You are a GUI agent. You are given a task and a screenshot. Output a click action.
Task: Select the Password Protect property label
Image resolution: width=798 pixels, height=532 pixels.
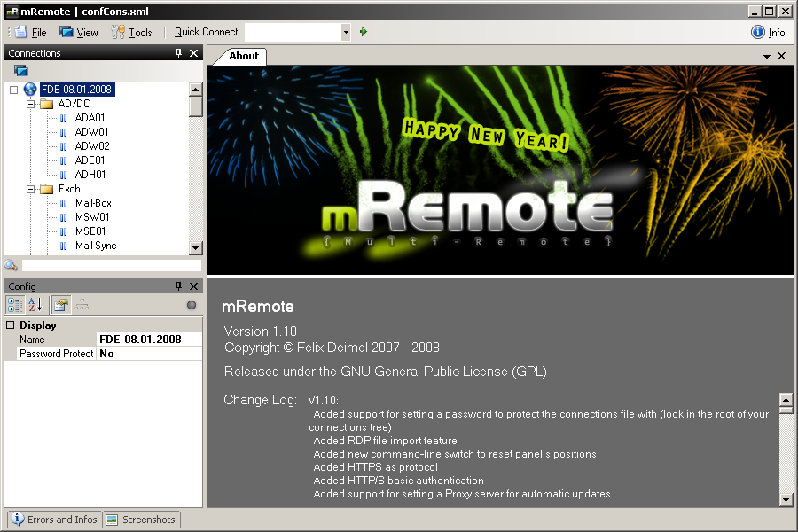click(57, 354)
